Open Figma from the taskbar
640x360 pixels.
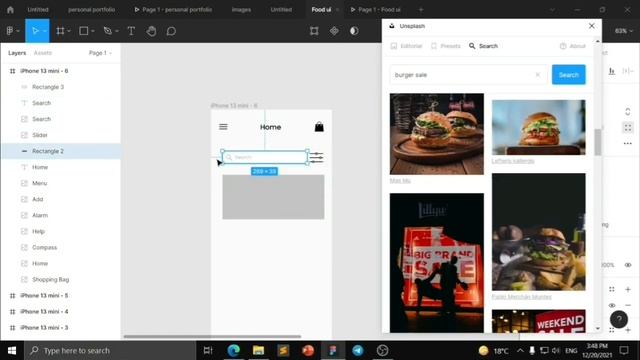(x=333, y=350)
